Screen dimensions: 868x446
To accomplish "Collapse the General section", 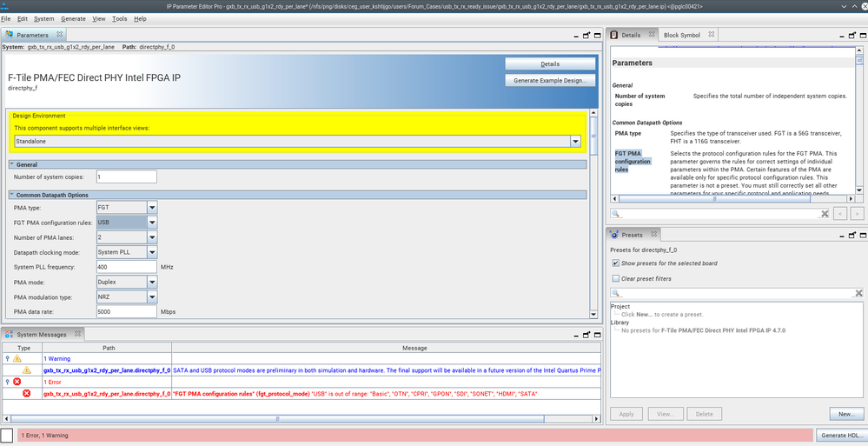I will (x=12, y=164).
